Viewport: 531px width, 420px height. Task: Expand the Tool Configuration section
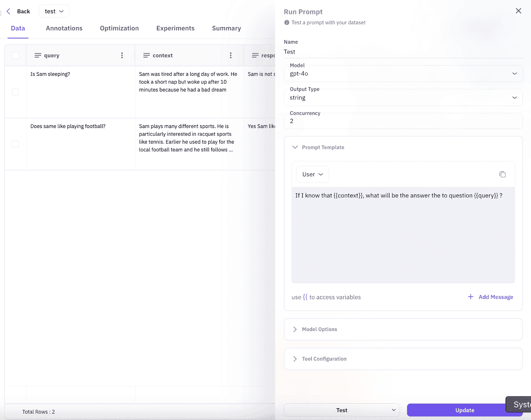pyautogui.click(x=295, y=359)
